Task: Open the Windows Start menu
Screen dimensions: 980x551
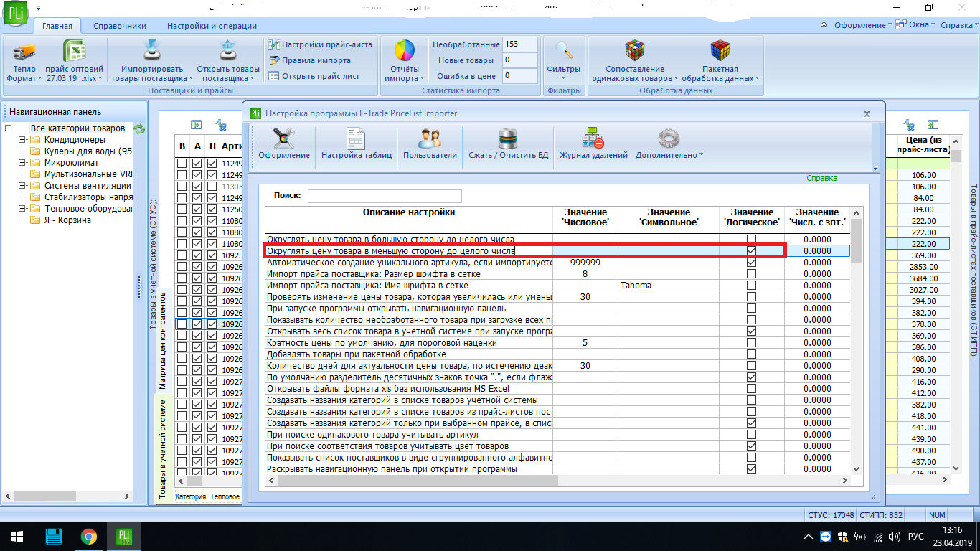Action: click(x=17, y=537)
